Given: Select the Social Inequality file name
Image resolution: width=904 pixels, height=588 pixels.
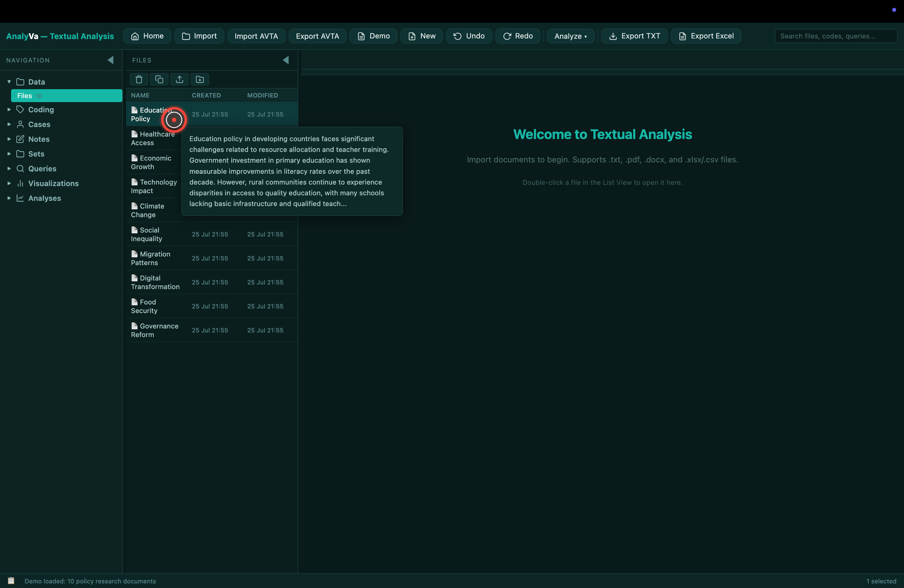Looking at the screenshot, I should (x=147, y=234).
